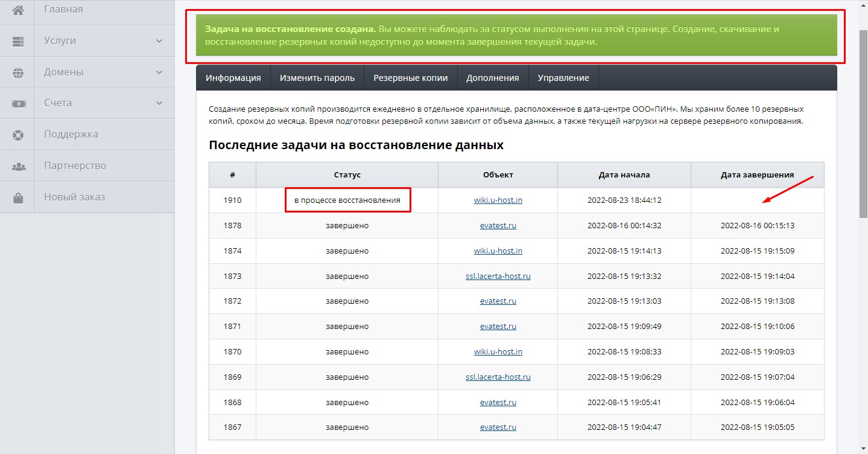Image resolution: width=868 pixels, height=454 pixels.
Task: Click status 'в процессе восстановления'
Action: pos(347,200)
